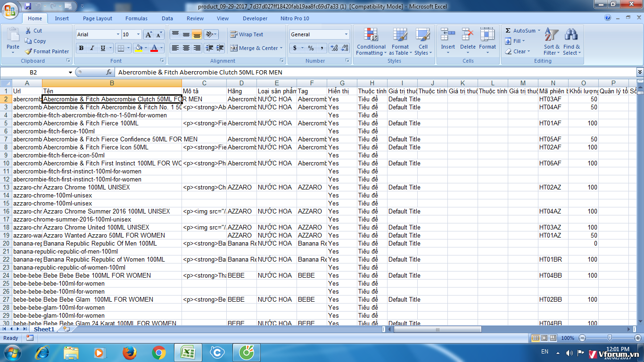This screenshot has width=644, height=362.
Task: Click the AutoSum button
Action: point(520,31)
